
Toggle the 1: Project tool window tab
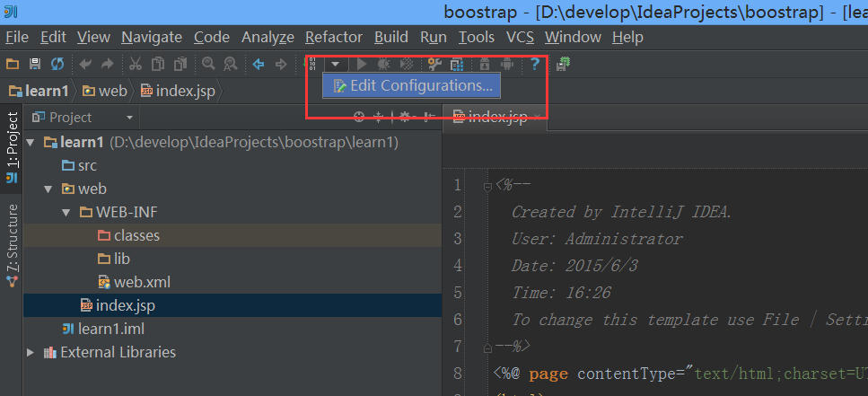click(x=12, y=148)
